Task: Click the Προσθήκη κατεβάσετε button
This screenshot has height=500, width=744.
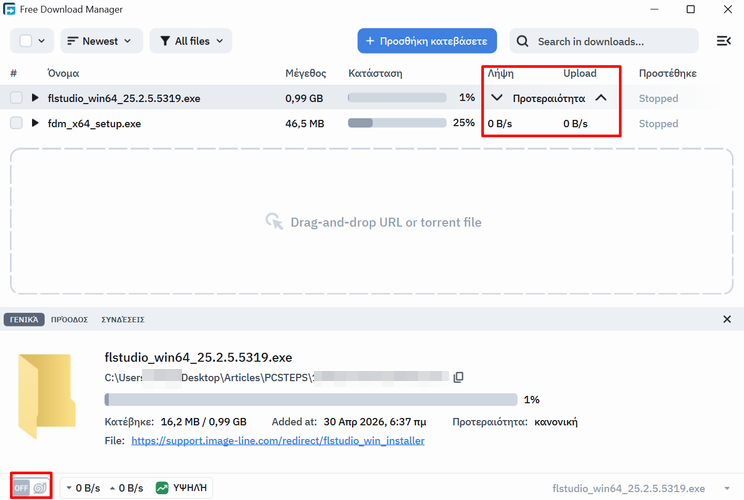Action: [x=427, y=41]
